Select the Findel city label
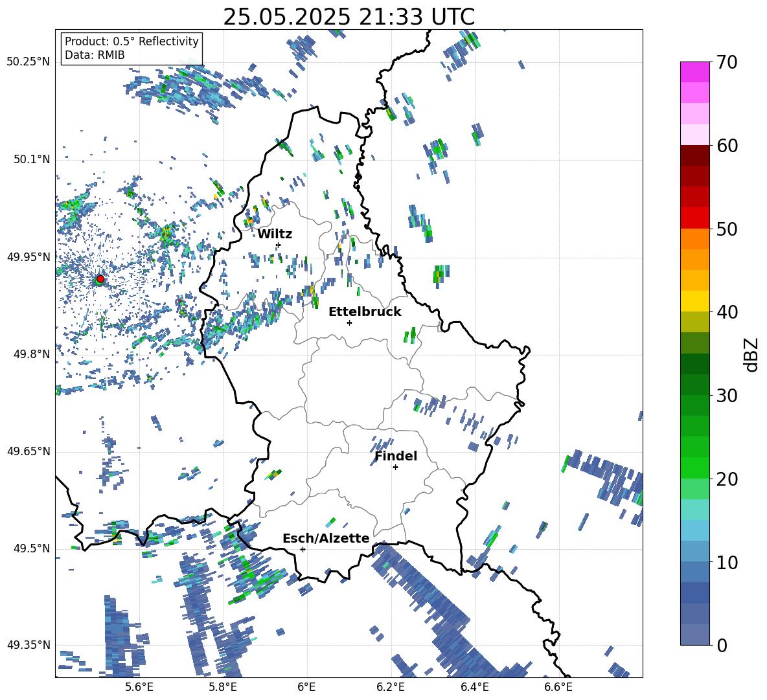Image resolution: width=767 pixels, height=700 pixels. (396, 456)
